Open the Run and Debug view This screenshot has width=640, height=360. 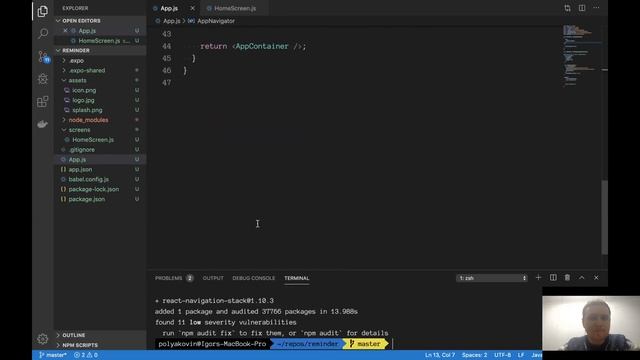[x=42, y=79]
